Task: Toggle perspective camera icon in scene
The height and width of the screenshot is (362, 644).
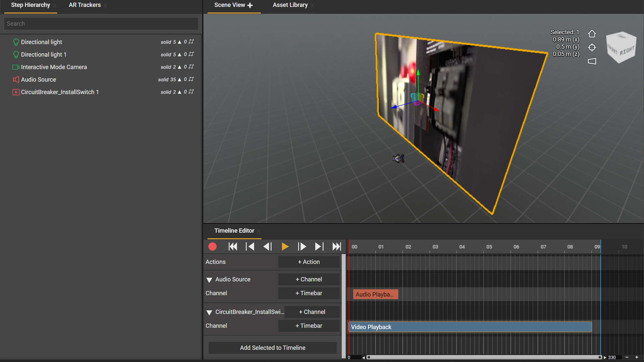Action: [x=592, y=61]
